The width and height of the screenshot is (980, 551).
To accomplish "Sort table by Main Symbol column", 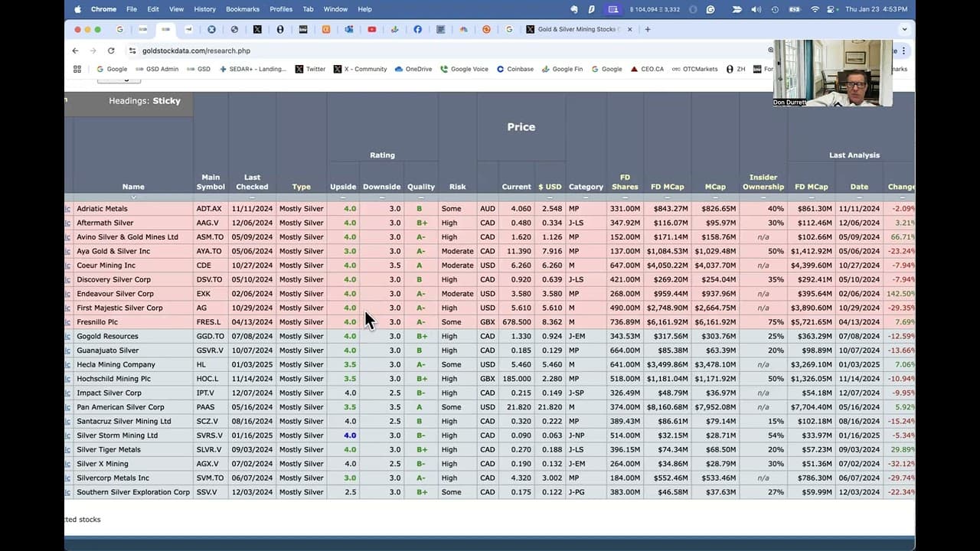I will click(211, 182).
